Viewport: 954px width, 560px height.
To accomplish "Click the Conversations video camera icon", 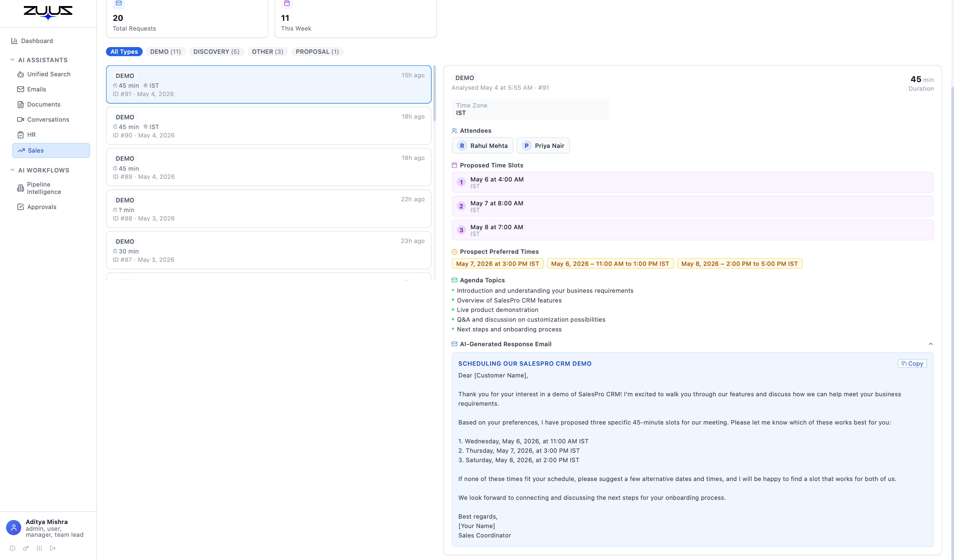I will coord(21,120).
